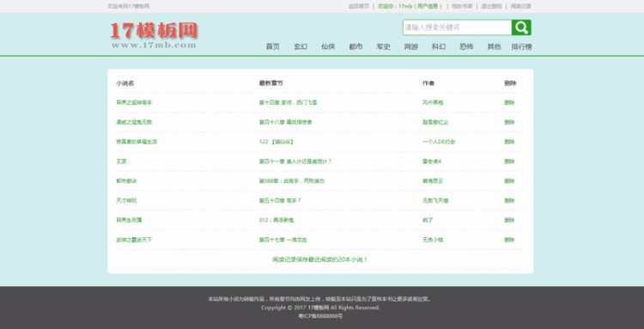Screen dimensions: 644x329
Task: Open author 雪老虎4
Action: point(432,161)
